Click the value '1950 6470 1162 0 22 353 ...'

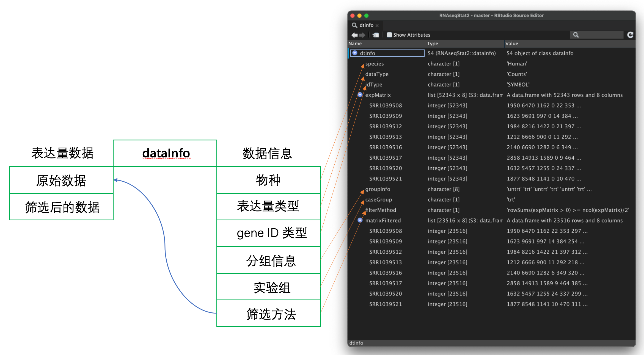point(544,105)
